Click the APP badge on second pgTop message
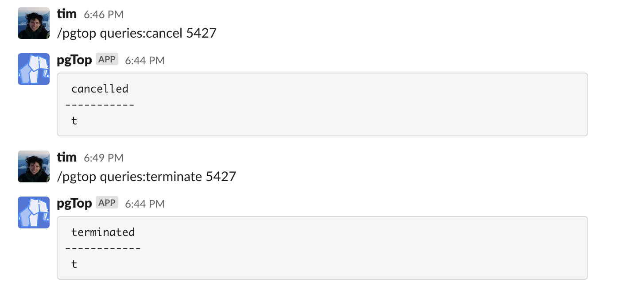The height and width of the screenshot is (301, 644). tap(107, 203)
